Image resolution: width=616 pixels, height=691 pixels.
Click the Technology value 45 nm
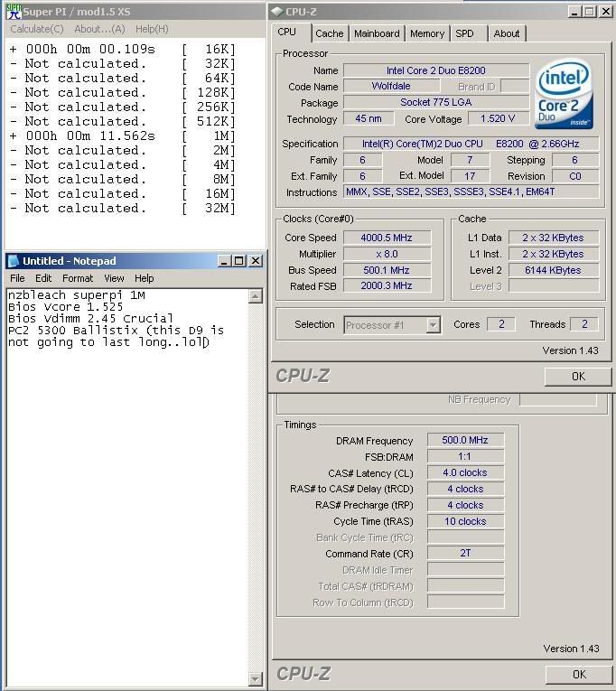click(x=369, y=118)
